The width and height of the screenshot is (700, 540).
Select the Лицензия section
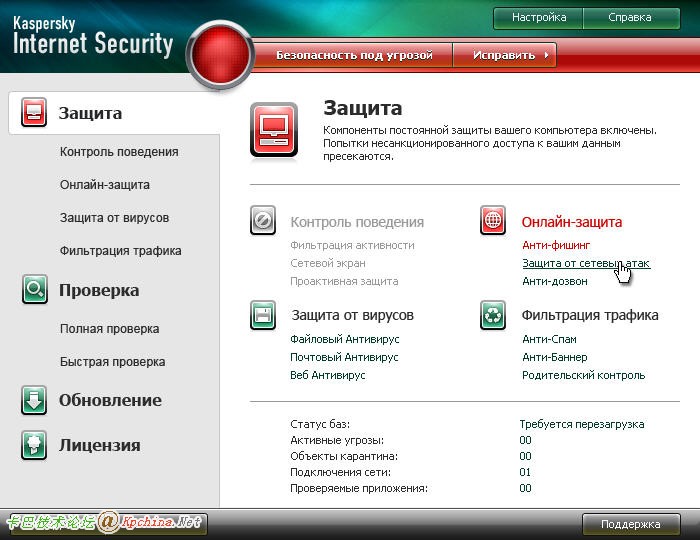click(x=100, y=445)
